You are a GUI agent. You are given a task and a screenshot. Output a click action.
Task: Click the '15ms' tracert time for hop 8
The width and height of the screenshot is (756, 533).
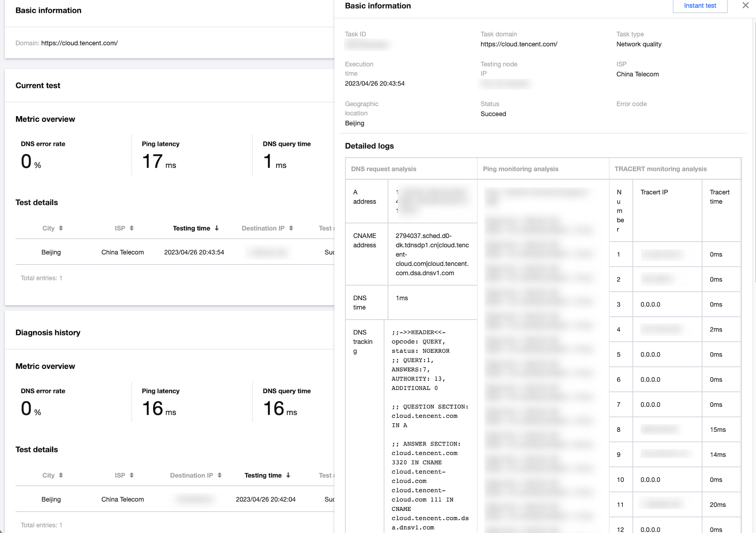(718, 430)
